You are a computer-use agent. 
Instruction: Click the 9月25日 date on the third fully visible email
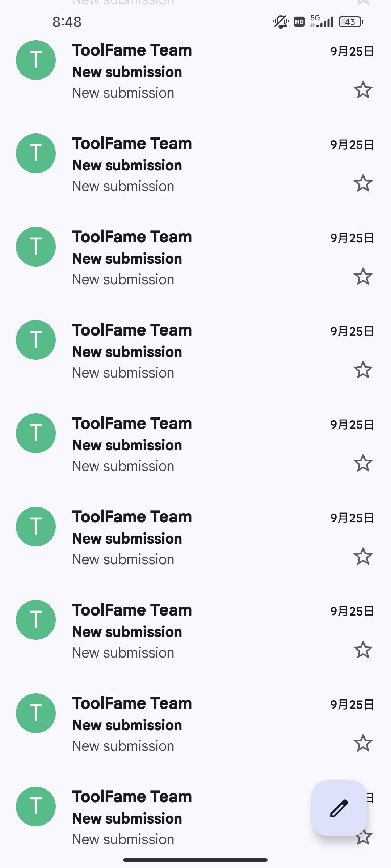[352, 238]
